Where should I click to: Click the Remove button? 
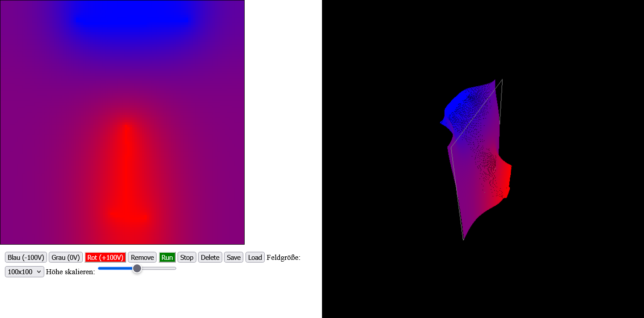(x=142, y=257)
